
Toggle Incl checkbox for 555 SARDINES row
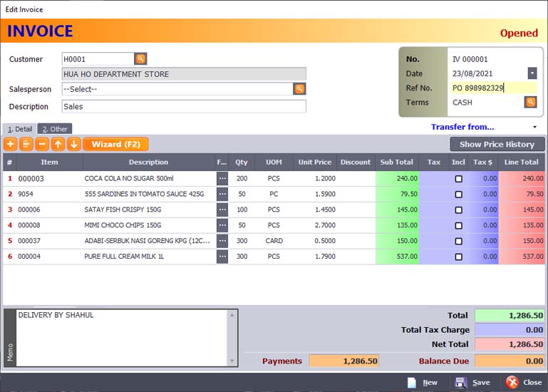(x=458, y=195)
